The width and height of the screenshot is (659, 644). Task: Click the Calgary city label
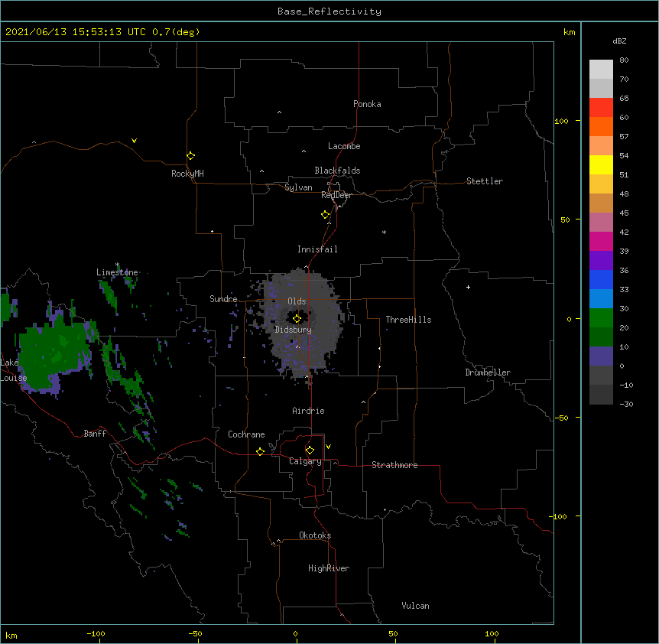click(306, 461)
